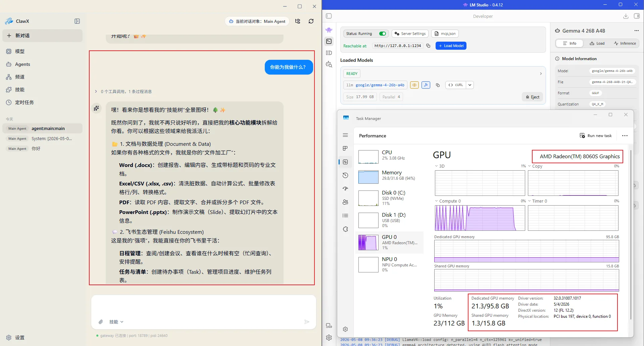Viewport: 644px width, 346px height.
Task: Open the 技能 dropdown in chat input
Action: [x=116, y=322]
